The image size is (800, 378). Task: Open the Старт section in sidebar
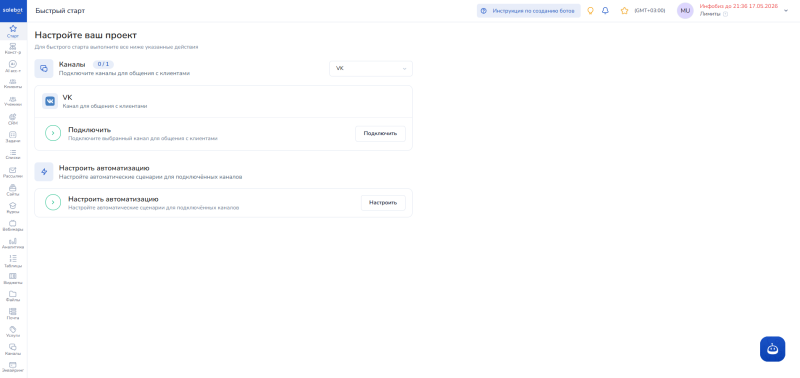pyautogui.click(x=13, y=32)
